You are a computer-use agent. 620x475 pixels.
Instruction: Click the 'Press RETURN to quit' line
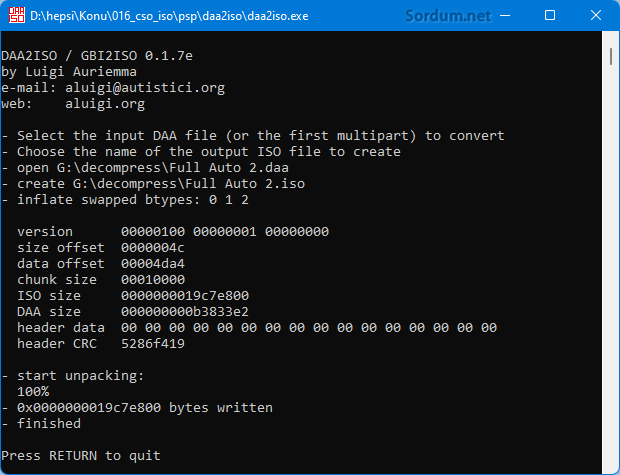(81, 456)
